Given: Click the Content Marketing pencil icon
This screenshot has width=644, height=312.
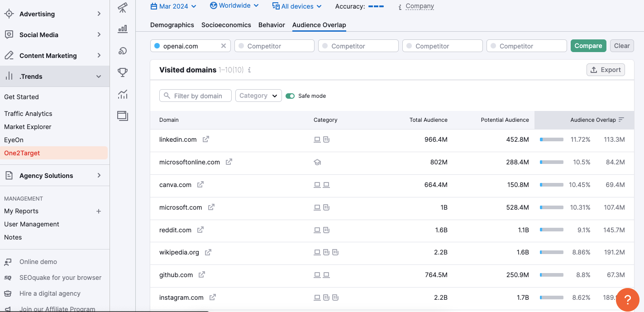Looking at the screenshot, I should [x=9, y=56].
